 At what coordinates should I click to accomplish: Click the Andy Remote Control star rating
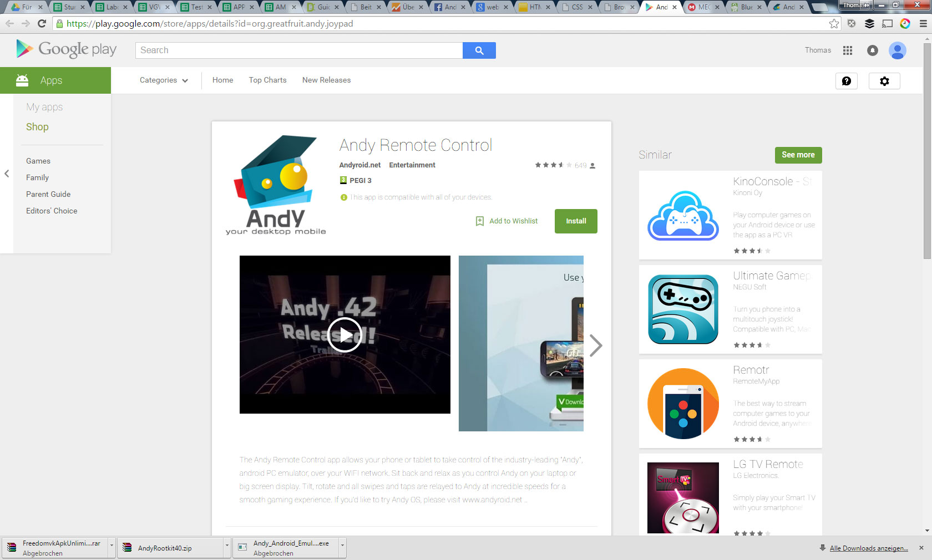[x=553, y=165]
